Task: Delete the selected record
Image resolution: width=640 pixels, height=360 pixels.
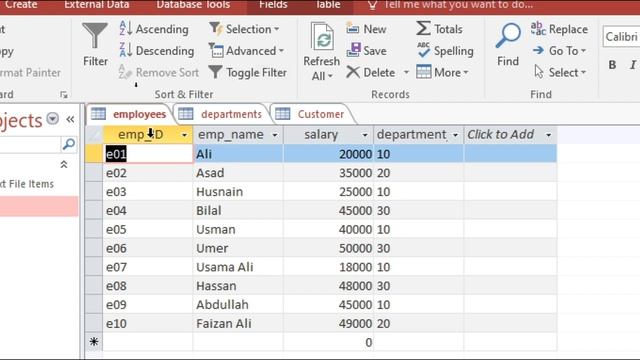Action: [x=371, y=72]
